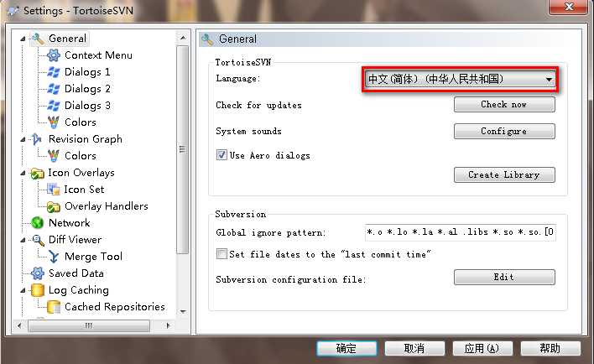Click the Revision Graph branch icon
This screenshot has height=364, width=594.
pos(37,139)
